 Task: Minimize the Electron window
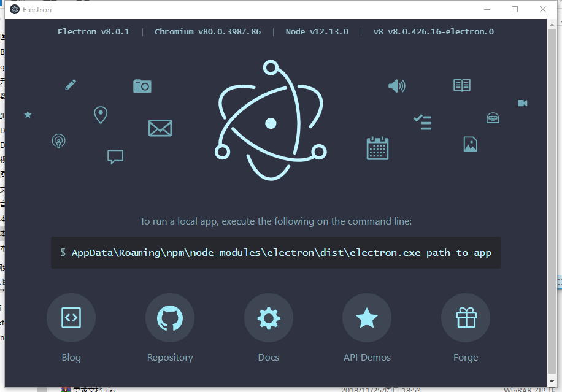click(x=487, y=9)
